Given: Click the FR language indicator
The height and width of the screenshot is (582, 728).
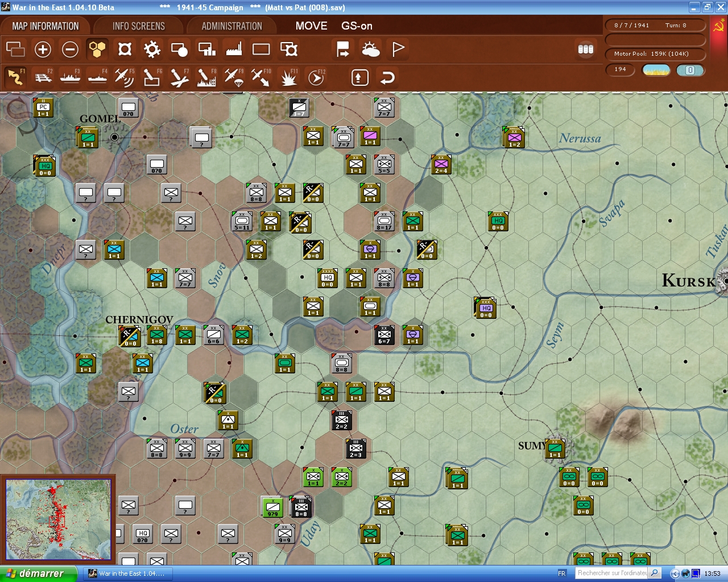Looking at the screenshot, I should 562,573.
